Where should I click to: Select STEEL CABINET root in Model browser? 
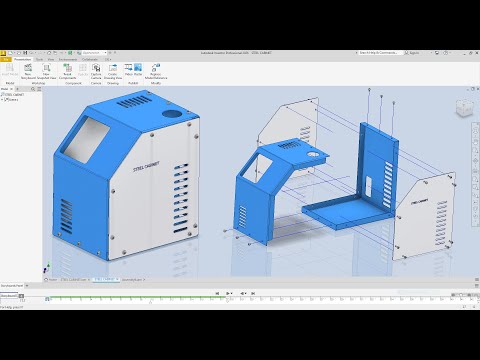(x=14, y=95)
